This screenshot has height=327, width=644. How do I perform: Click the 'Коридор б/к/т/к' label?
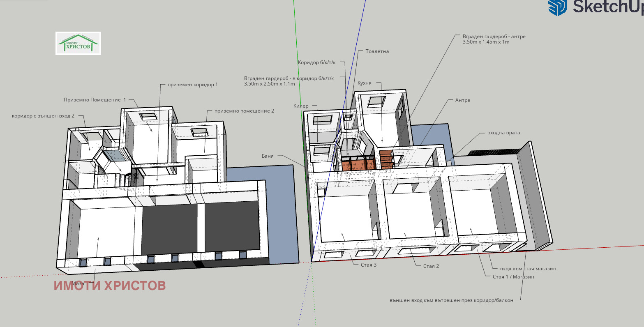(316, 62)
